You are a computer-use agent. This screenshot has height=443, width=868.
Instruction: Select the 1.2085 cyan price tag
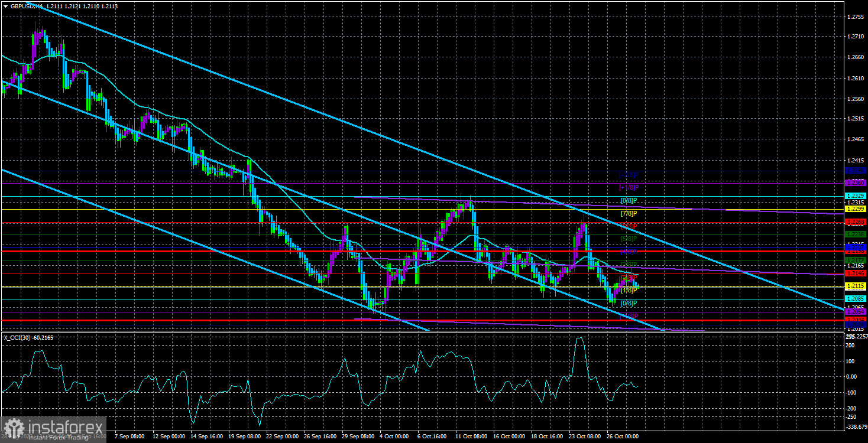[x=856, y=299]
